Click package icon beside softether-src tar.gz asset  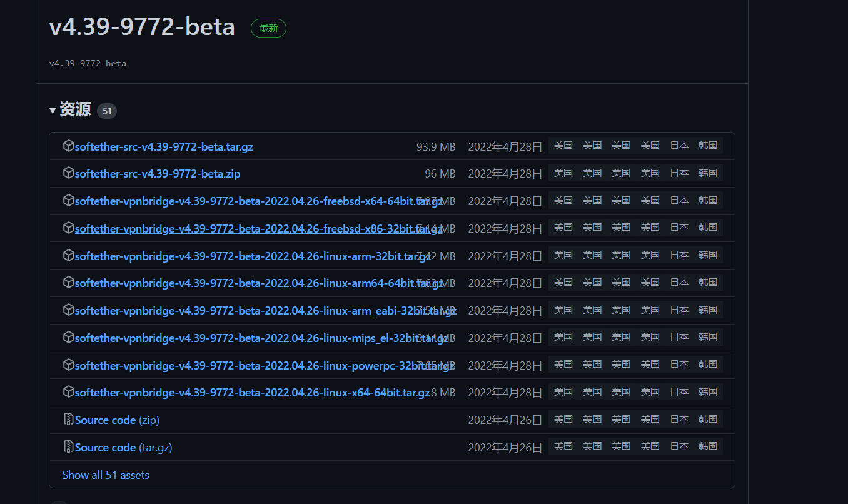point(68,146)
